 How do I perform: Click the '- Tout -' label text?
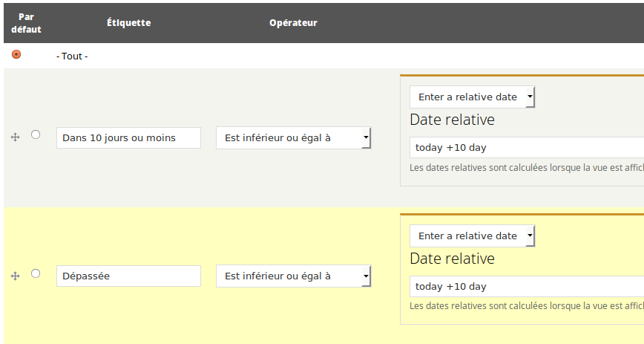pyautogui.click(x=72, y=56)
